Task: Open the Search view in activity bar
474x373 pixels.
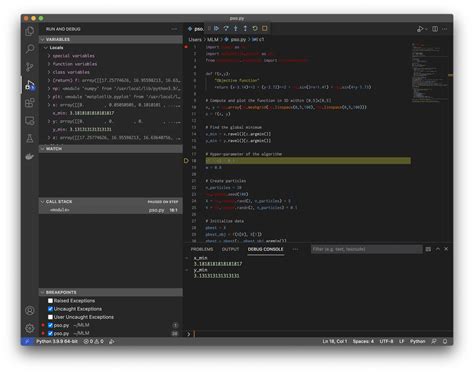Action: 30,49
